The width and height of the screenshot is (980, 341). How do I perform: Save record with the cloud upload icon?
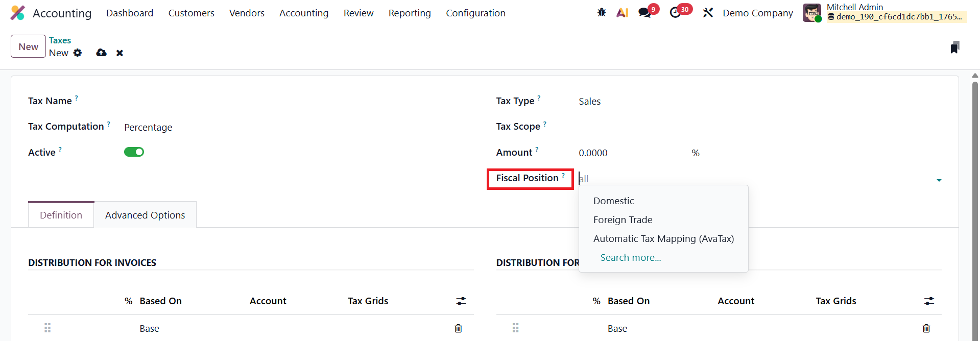102,53
